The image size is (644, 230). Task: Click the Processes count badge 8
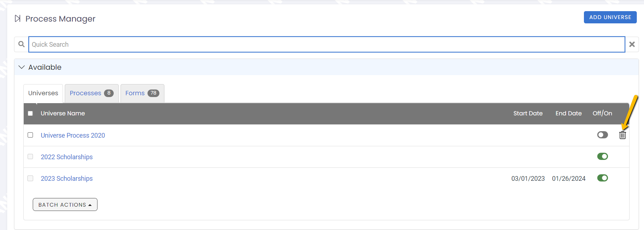(x=109, y=93)
